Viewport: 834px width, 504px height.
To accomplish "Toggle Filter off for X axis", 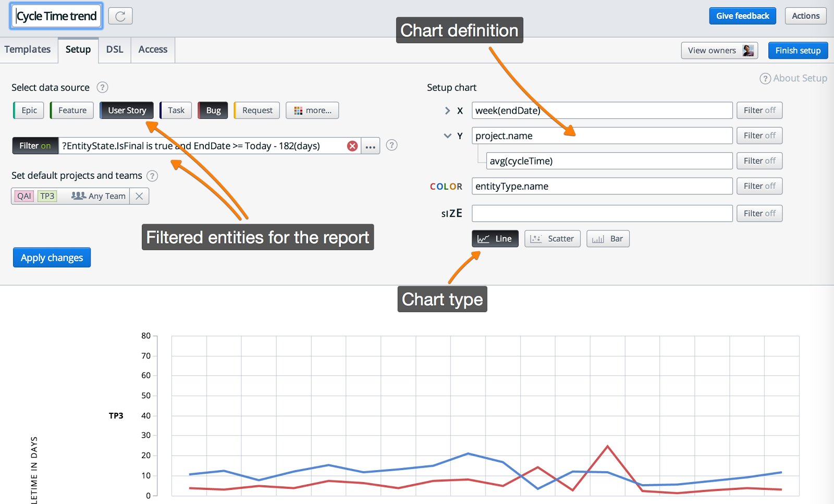I will pos(759,110).
